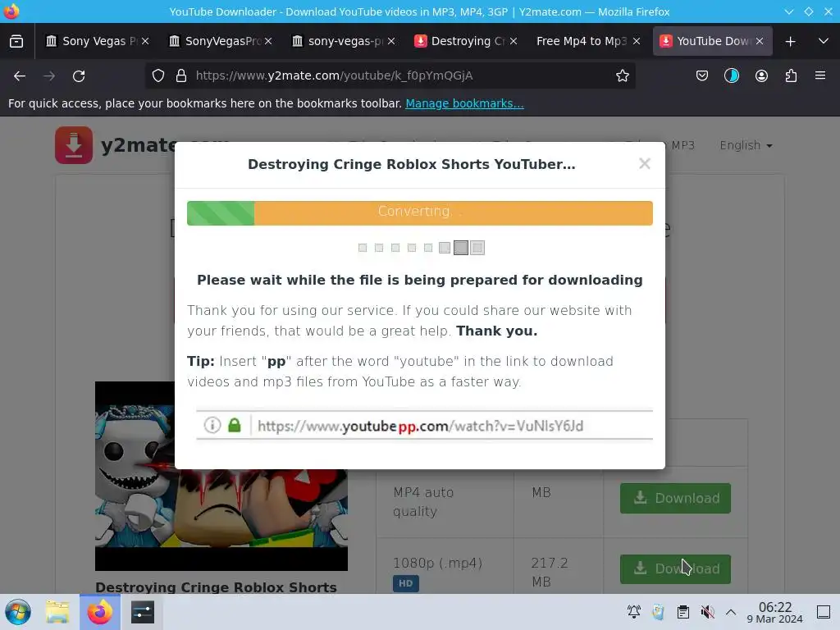Open a new browser tab
Screen dimensions: 840x630
pyautogui.click(x=790, y=41)
